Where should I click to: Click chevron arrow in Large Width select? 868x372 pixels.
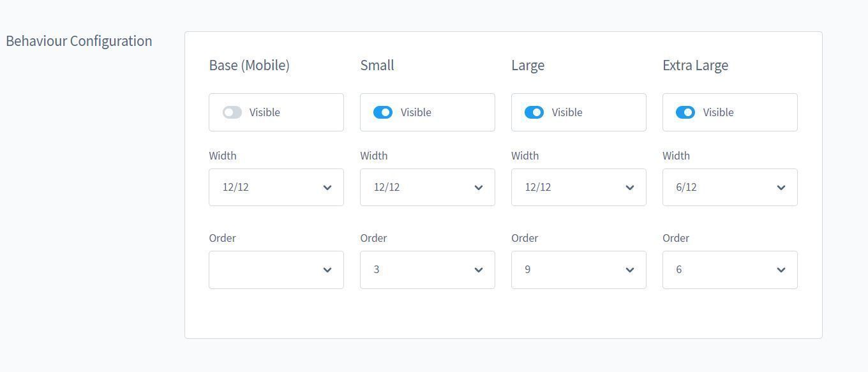[x=630, y=188]
